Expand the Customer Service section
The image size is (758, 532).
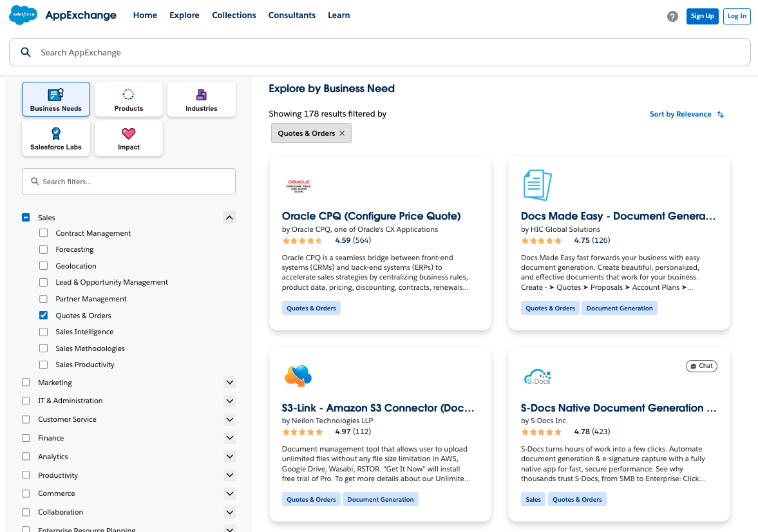point(230,420)
